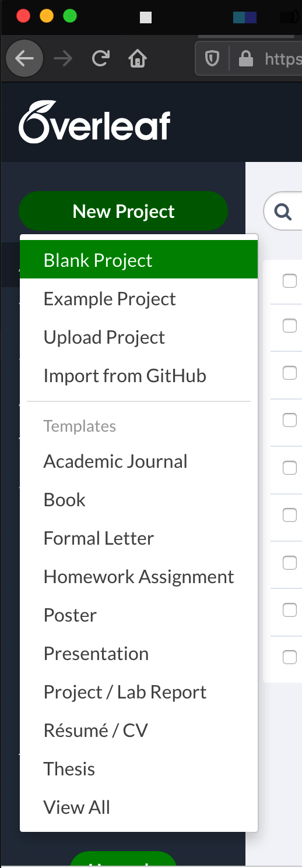Viewport: 302px width, 868px height.
Task: Click the shield tracking protection icon
Action: tap(212, 59)
